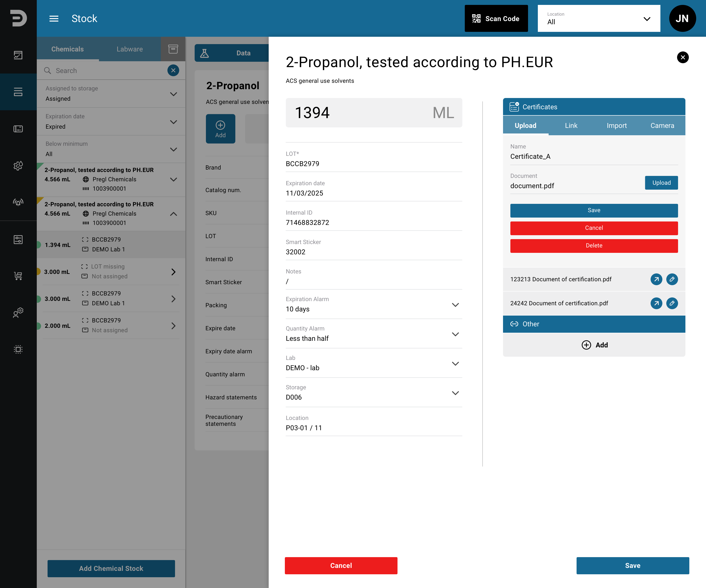This screenshot has height=588, width=706.
Task: Open 123213 Document of certification.pdf externally
Action: [x=656, y=279]
